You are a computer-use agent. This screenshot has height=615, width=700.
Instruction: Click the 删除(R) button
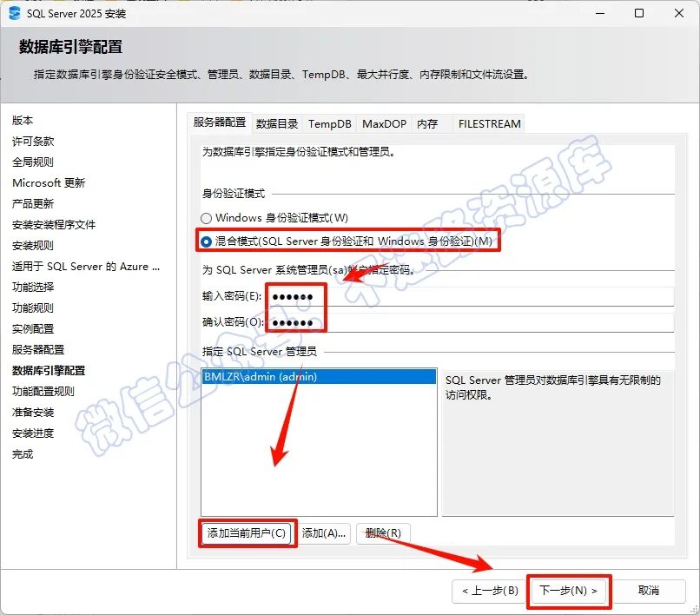(383, 532)
